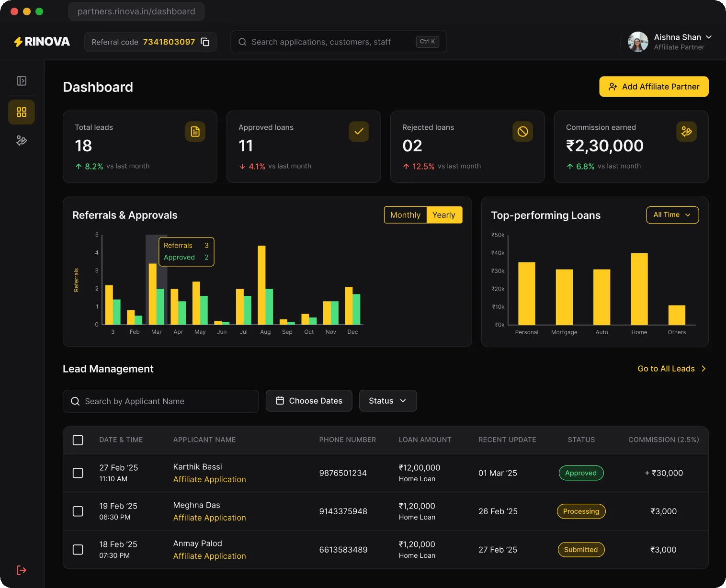
Task: Click the Search by Applicant Name field
Action: pos(160,401)
